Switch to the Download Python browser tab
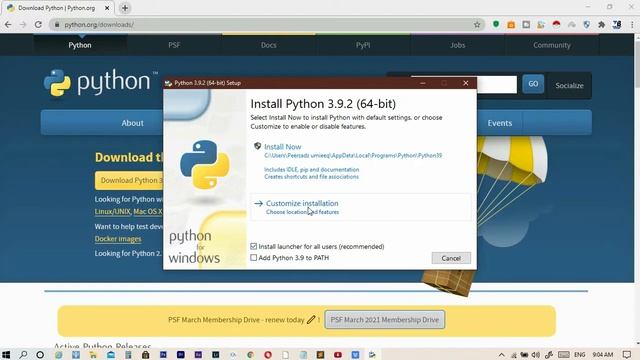This screenshot has height=360, width=640. click(x=56, y=8)
